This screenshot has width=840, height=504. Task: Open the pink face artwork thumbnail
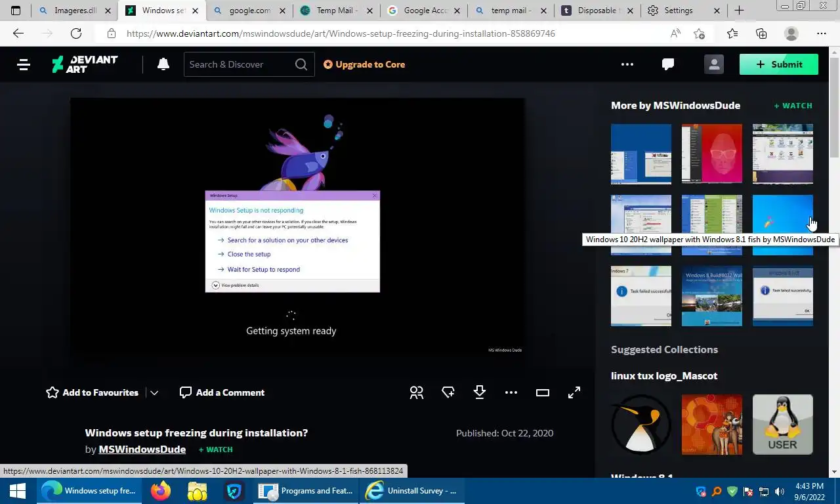pyautogui.click(x=712, y=154)
